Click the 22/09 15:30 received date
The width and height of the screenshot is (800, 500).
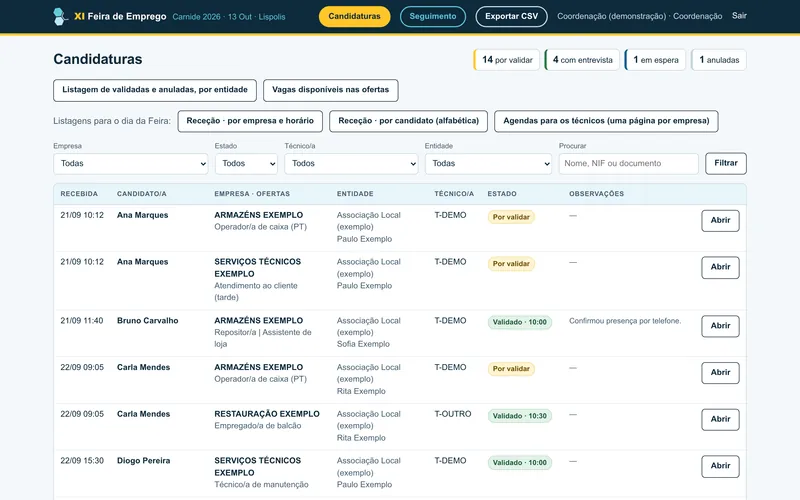(82, 461)
